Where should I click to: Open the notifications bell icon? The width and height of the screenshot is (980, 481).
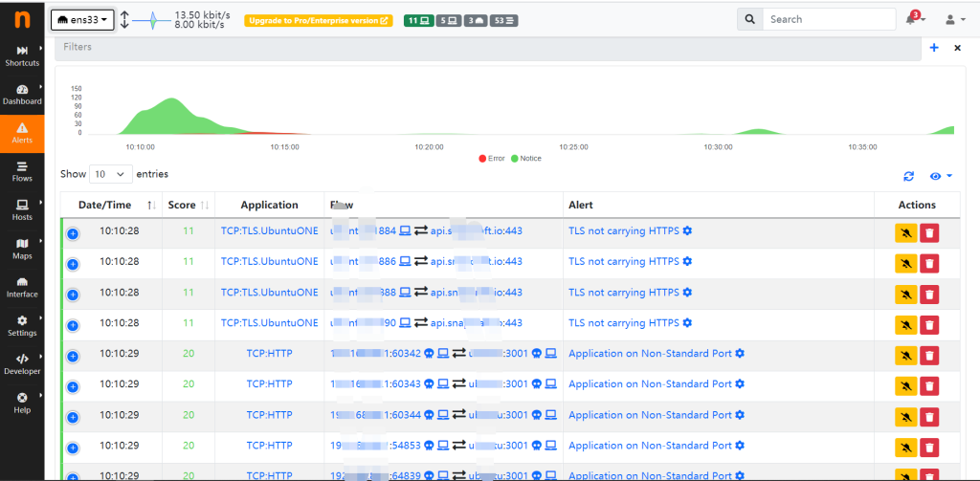point(910,19)
